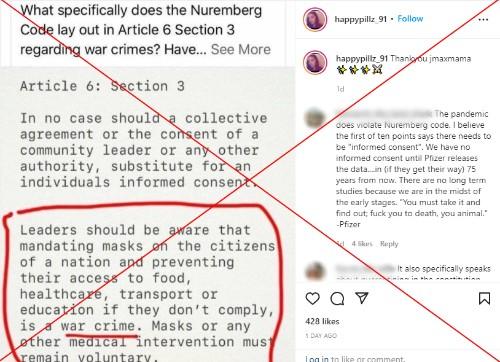Open the happypillz_91 username in header
This screenshot has width=500, height=362.
[361, 19]
